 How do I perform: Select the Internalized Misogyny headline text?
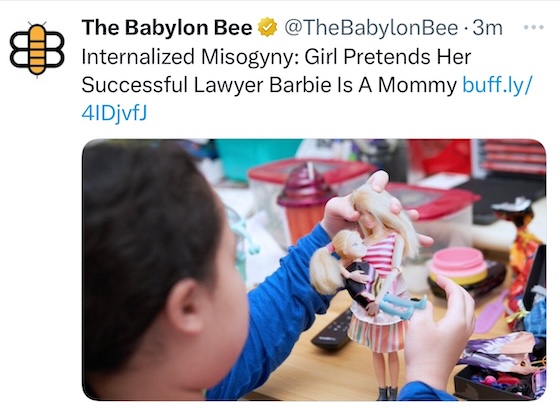point(276,57)
